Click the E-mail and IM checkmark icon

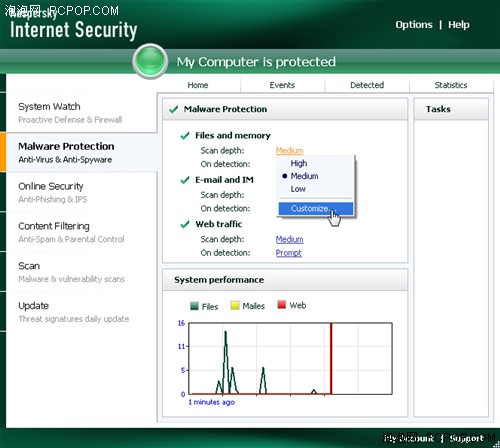[185, 180]
